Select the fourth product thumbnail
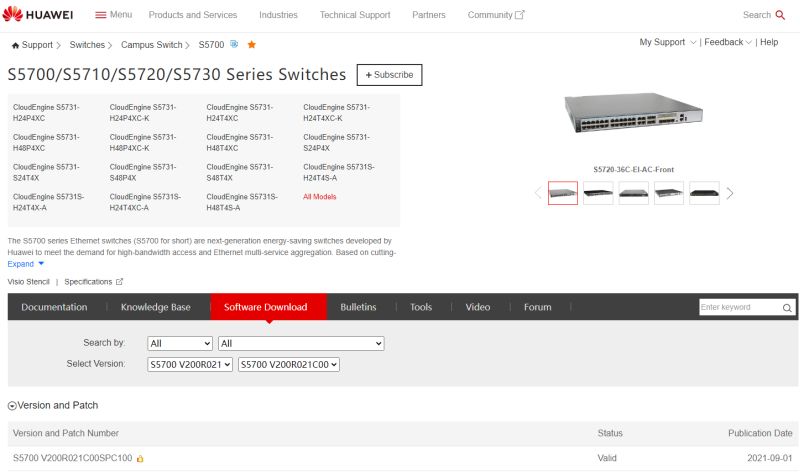 (669, 193)
